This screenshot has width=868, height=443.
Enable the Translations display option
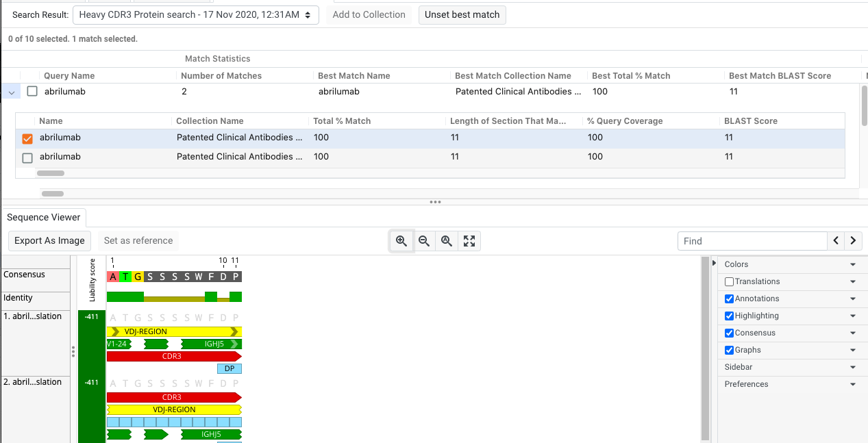pyautogui.click(x=730, y=281)
